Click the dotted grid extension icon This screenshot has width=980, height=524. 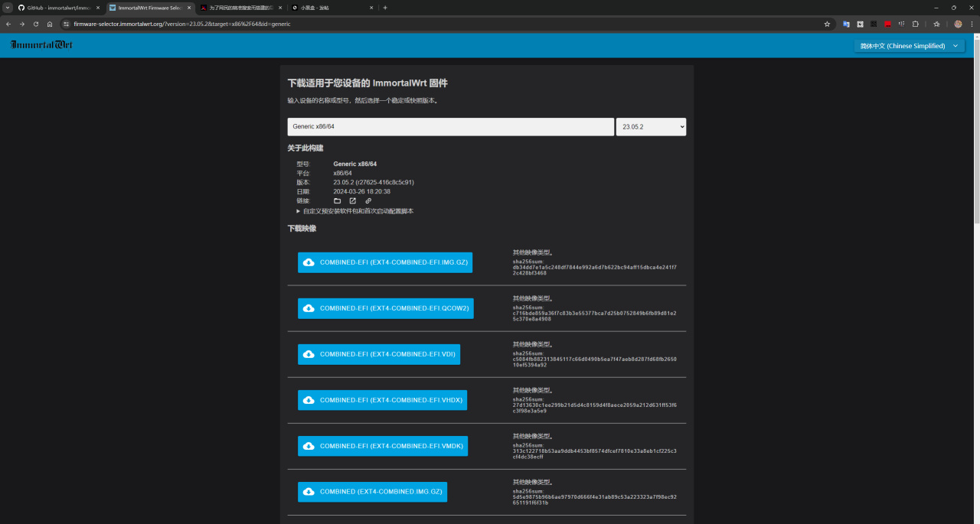click(902, 24)
